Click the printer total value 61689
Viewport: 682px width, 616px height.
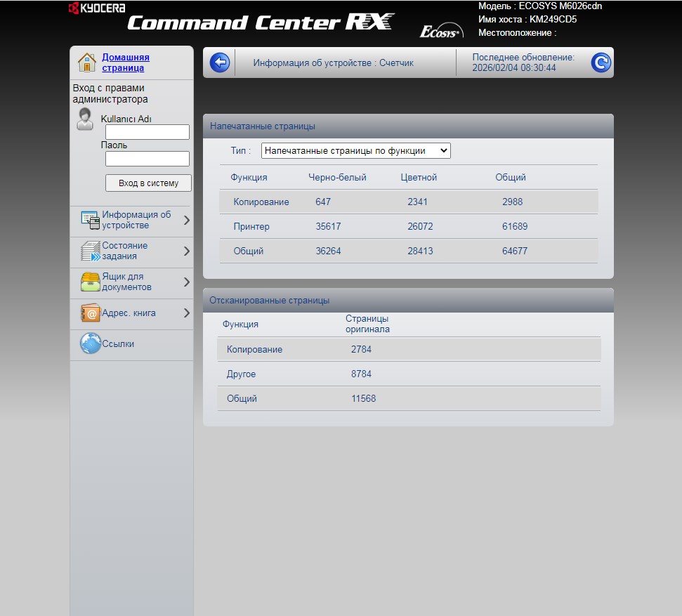(x=515, y=226)
